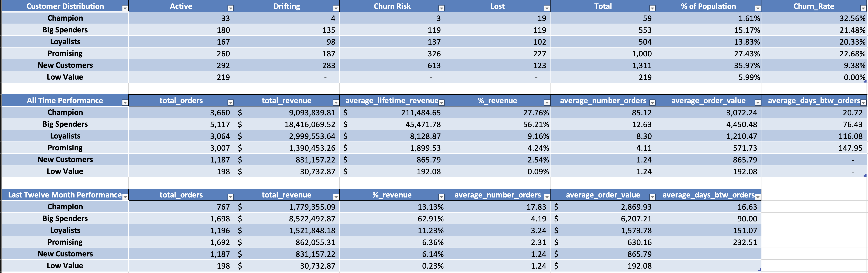Click the Big Spenders churn rate 21.48%
The height and width of the screenshot is (273, 868).
point(814,30)
